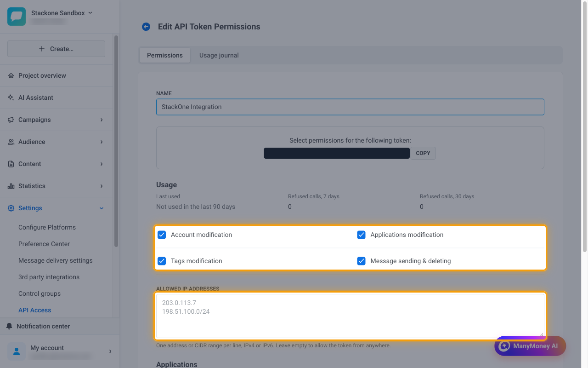588x368 pixels.
Task: Click the bell icon beside Notification center
Action: [x=9, y=326]
